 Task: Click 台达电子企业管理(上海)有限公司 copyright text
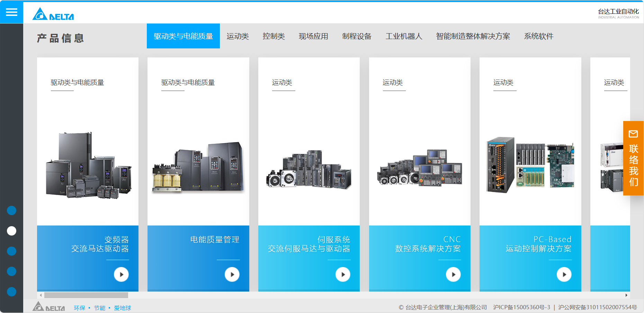[x=446, y=307]
